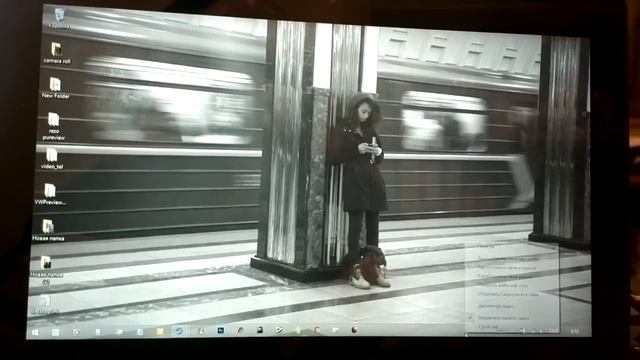
Task: Select the first Новая папка folder
Action: coord(48,230)
